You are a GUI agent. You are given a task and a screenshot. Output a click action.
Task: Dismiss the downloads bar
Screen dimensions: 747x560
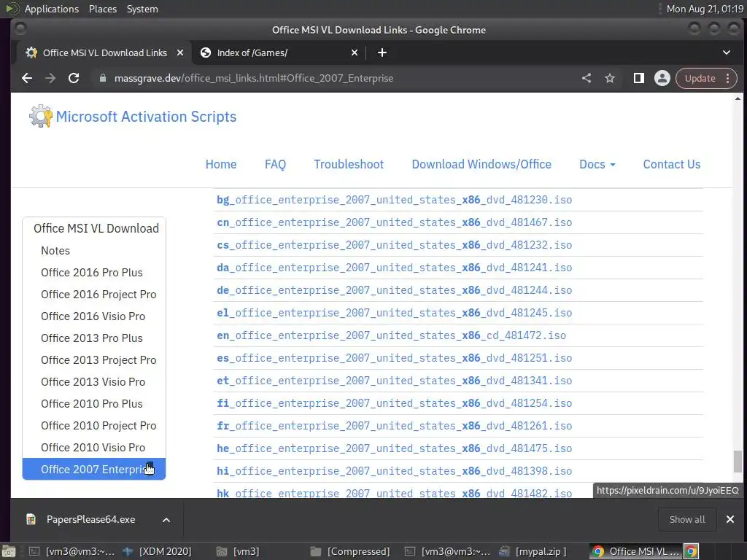[x=729, y=519]
